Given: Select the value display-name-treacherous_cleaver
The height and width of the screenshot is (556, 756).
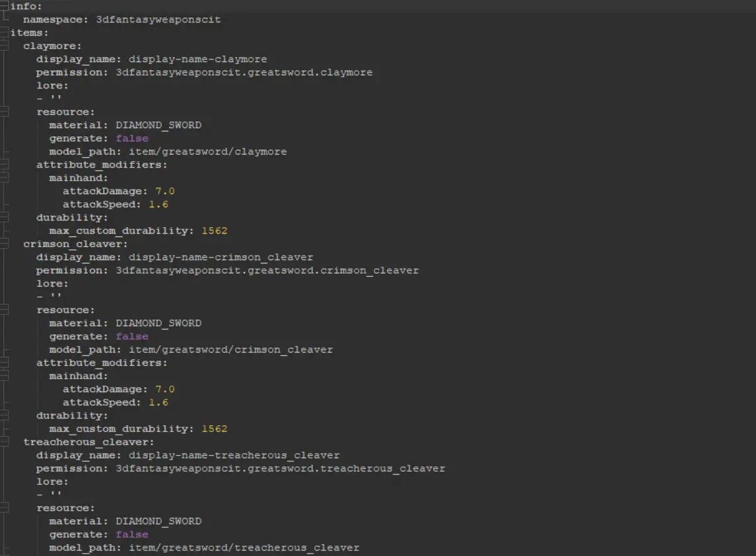Looking at the screenshot, I should (x=234, y=455).
